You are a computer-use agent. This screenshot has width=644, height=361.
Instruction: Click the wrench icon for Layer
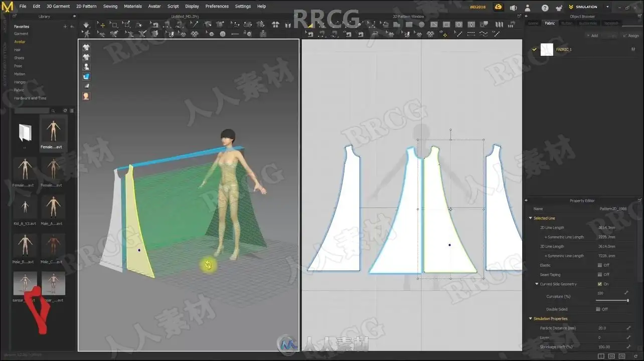pyautogui.click(x=628, y=337)
